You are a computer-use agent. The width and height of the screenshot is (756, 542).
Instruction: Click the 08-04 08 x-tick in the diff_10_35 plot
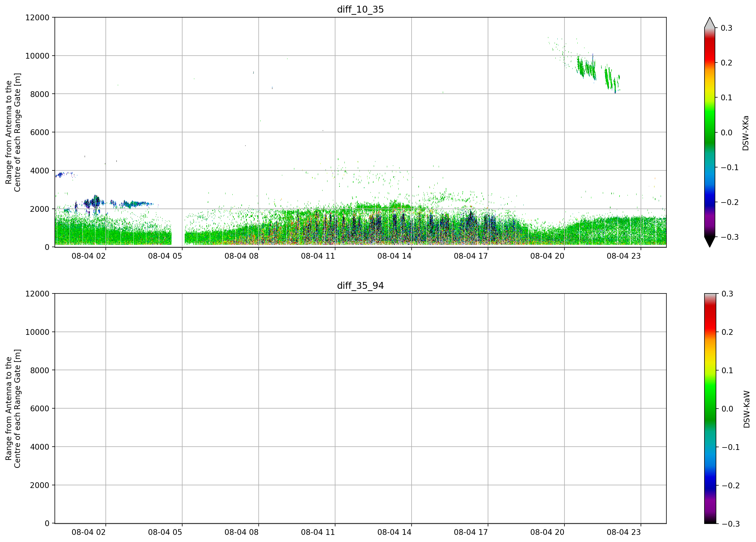click(241, 256)
